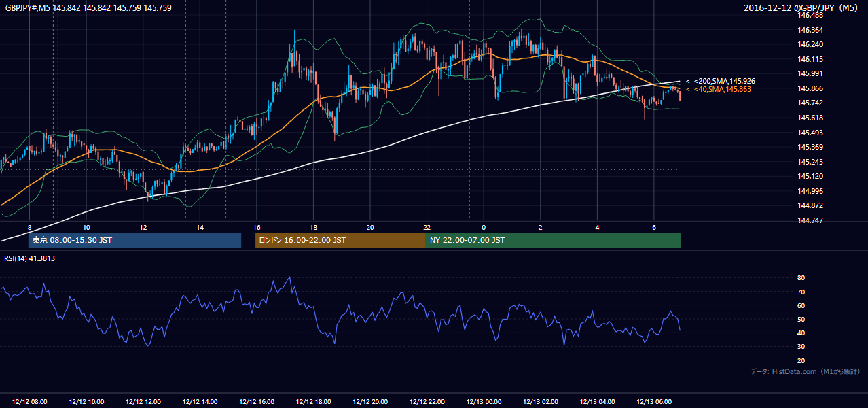Click the 146.115 price axis label
The height and width of the screenshot is (408, 868).
tap(810, 59)
